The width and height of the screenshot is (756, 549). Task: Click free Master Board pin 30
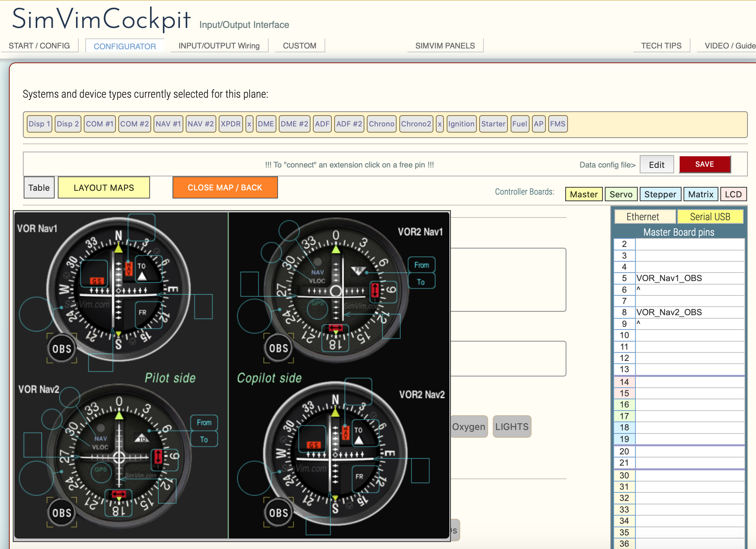click(690, 475)
